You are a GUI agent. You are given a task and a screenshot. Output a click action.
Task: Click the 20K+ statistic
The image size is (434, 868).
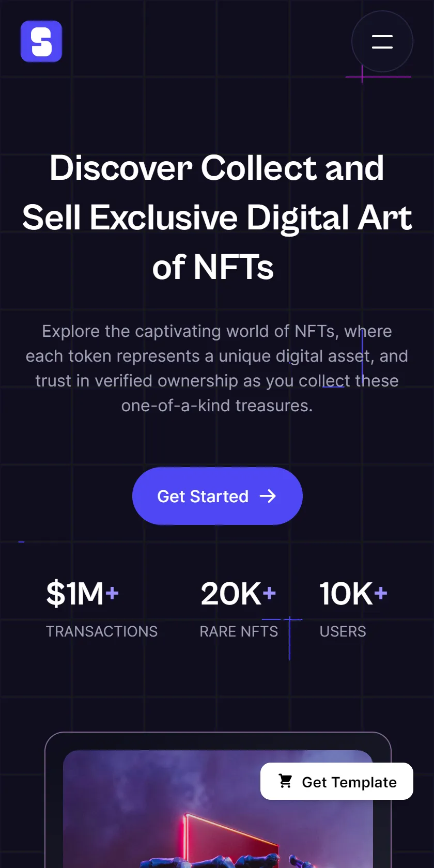point(238,593)
